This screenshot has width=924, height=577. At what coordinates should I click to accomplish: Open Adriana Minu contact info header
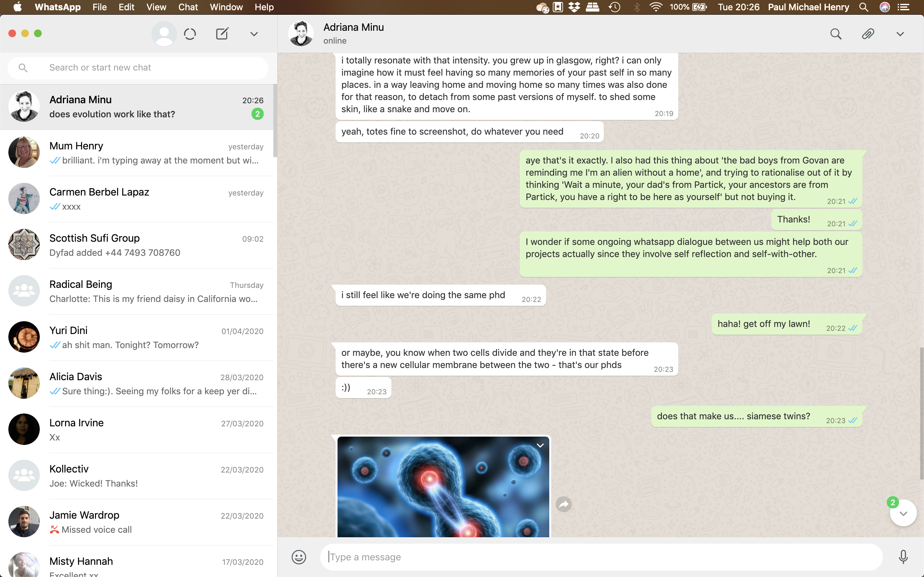coord(353,34)
